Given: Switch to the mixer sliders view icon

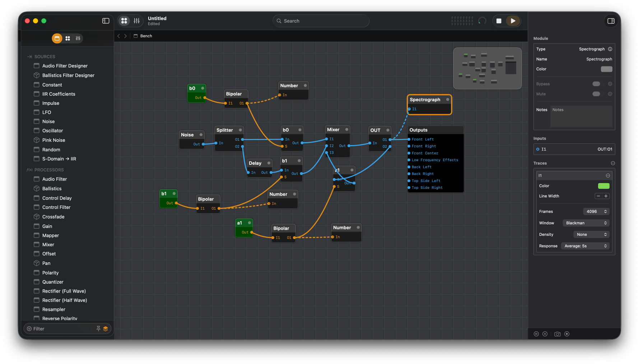Looking at the screenshot, I should click(137, 21).
